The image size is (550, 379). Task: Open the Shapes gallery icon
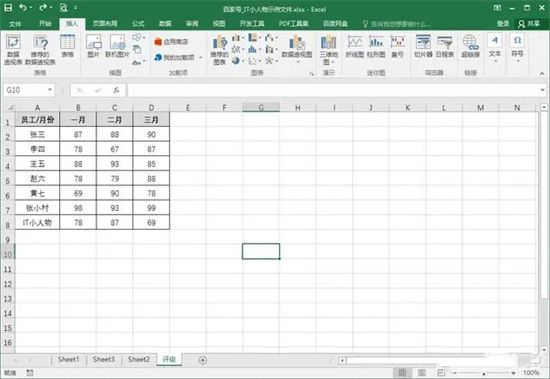click(x=137, y=37)
